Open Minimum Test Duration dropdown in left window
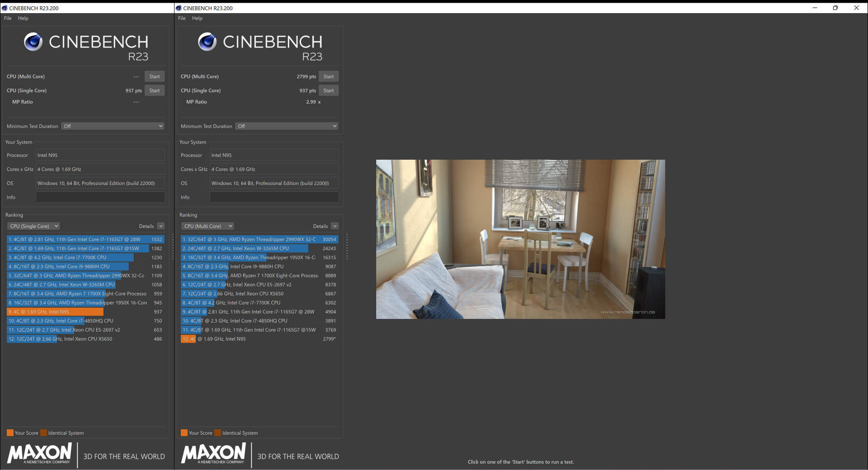868x470 pixels. 113,126
